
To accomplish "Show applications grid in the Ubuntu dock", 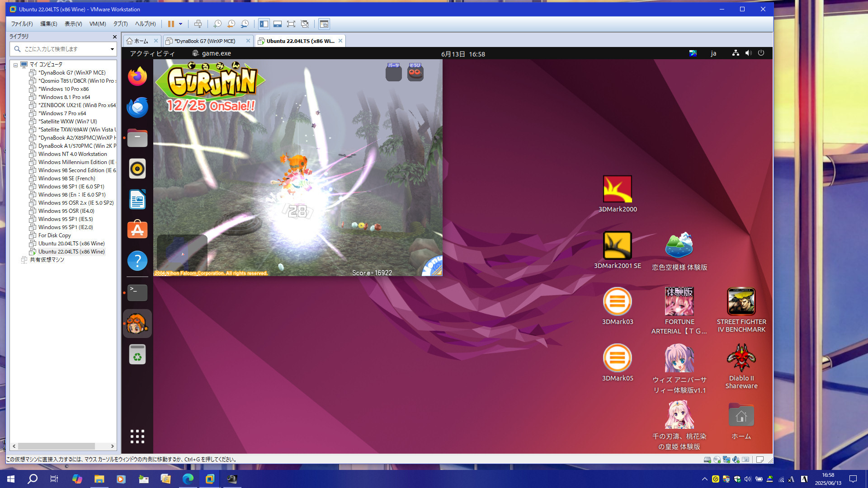I will (x=137, y=436).
